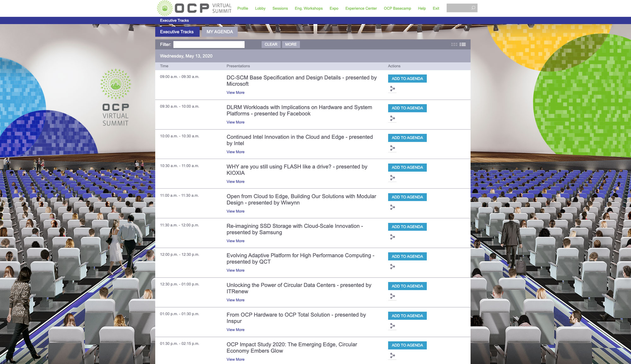
Task: Share the Wiwynn Open from Cloud session
Action: [x=392, y=208]
